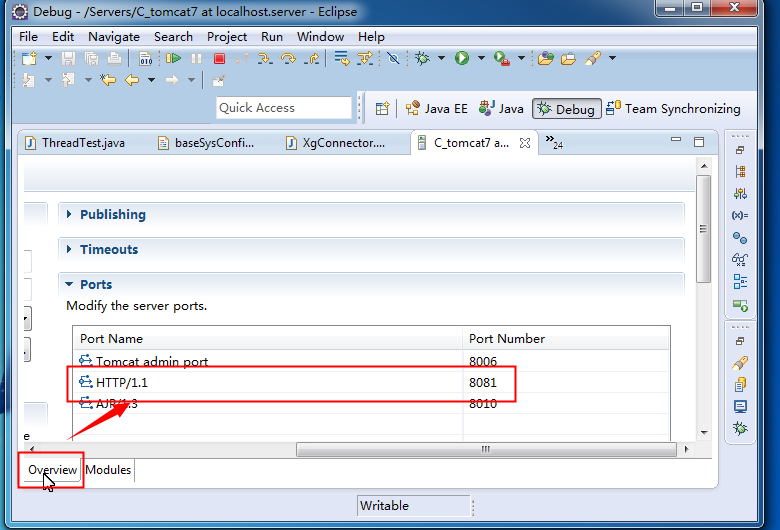Minimize the editor area
Image resolution: width=780 pixels, height=530 pixels.
click(676, 140)
